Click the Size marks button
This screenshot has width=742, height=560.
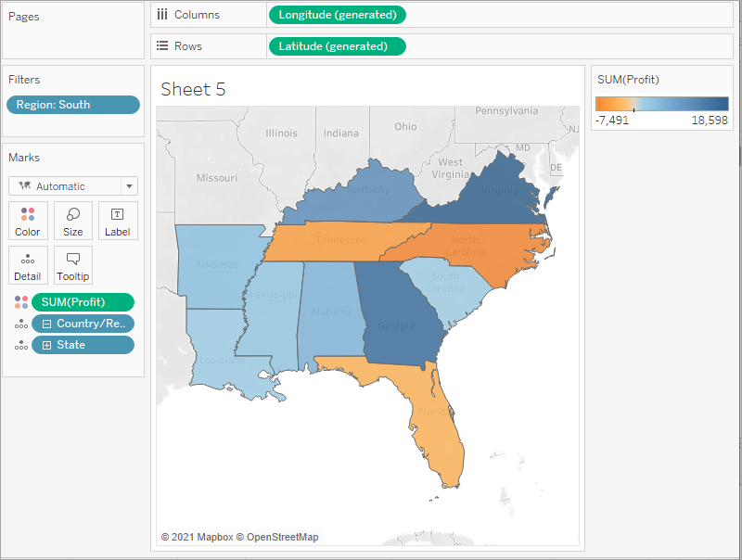click(73, 221)
